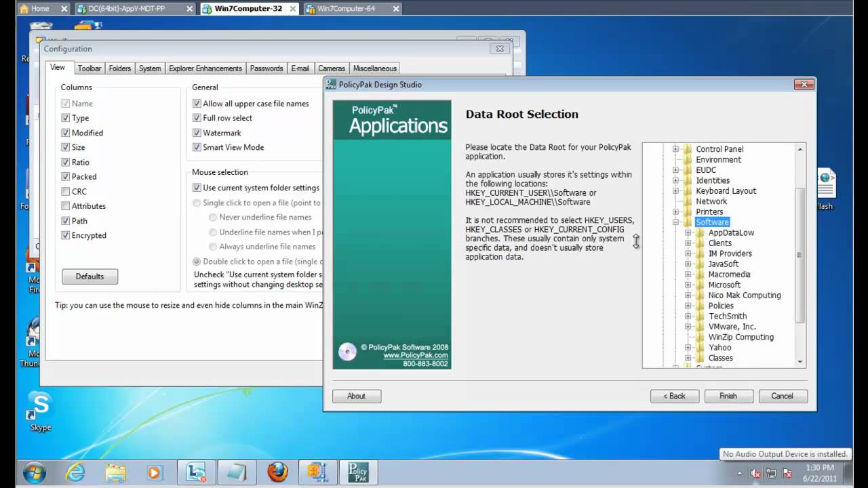Screen dimensions: 868x488
Task: Uncheck Use current system folder settings
Action: [x=197, y=188]
